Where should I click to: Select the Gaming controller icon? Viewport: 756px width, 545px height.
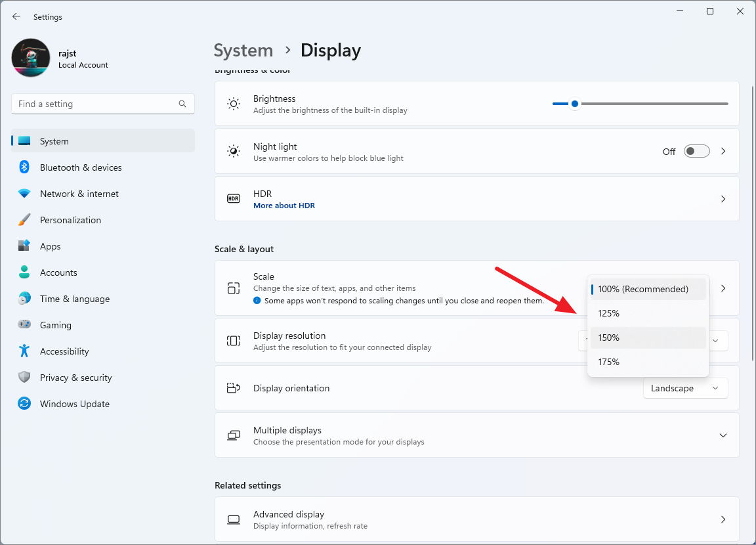24,324
